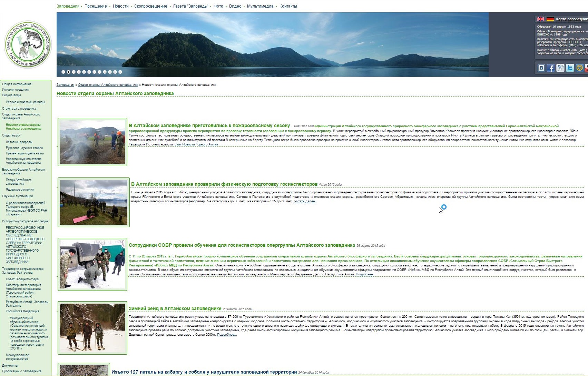Viewport: 588px width, 376px height.
Task: Open Отдел науки in the sidebar
Action: tap(11, 135)
